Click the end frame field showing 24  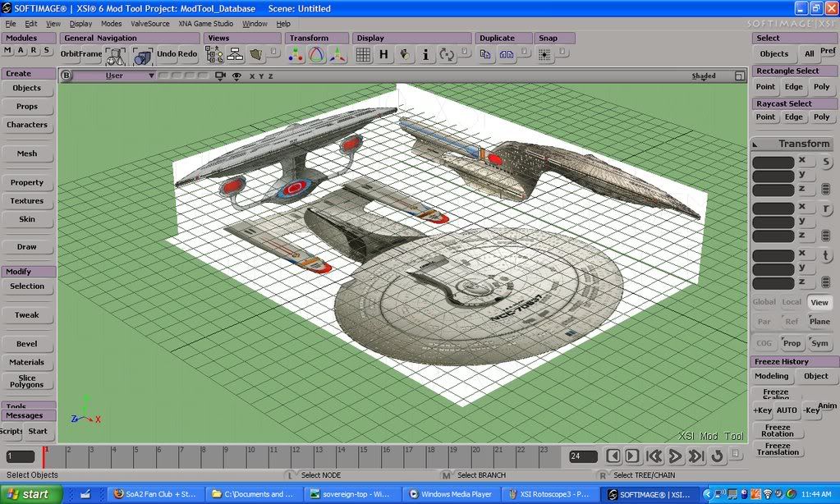[x=583, y=456]
